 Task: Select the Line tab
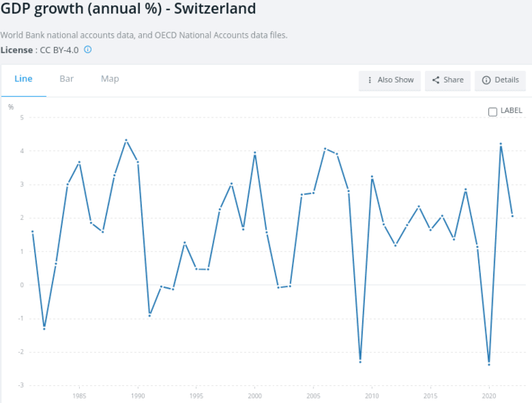pos(24,79)
